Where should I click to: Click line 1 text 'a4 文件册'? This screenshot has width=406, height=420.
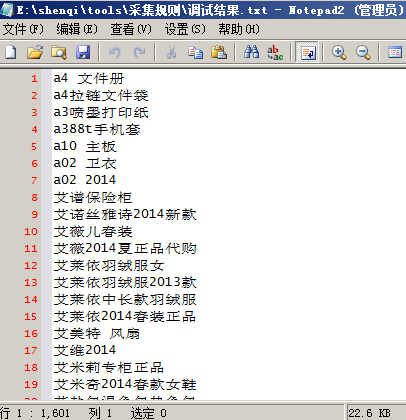(89, 79)
